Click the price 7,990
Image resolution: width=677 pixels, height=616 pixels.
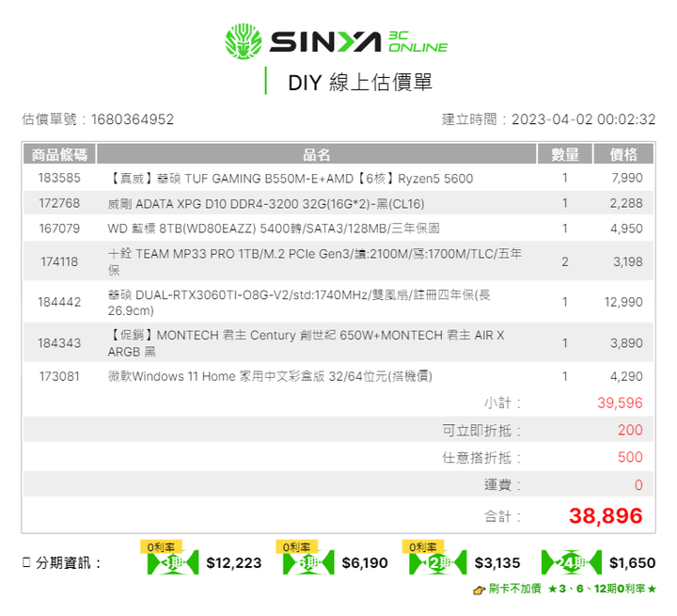[x=627, y=178]
